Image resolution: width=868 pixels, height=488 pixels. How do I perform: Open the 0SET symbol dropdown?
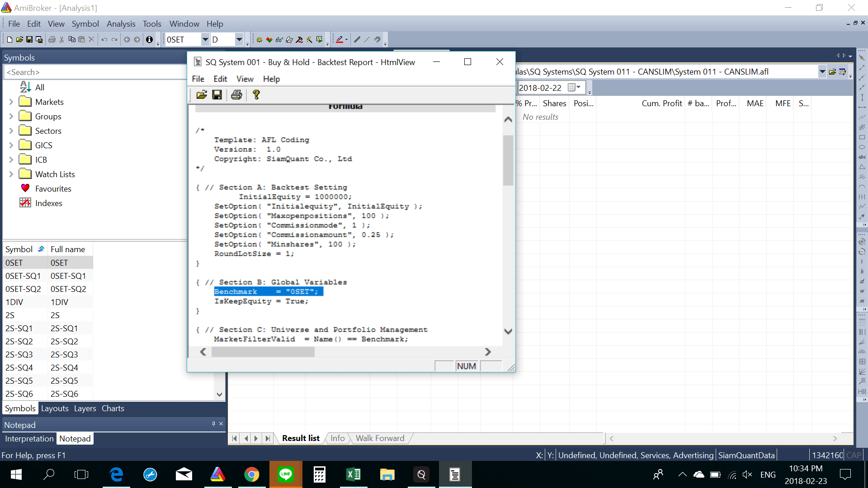[x=205, y=40]
